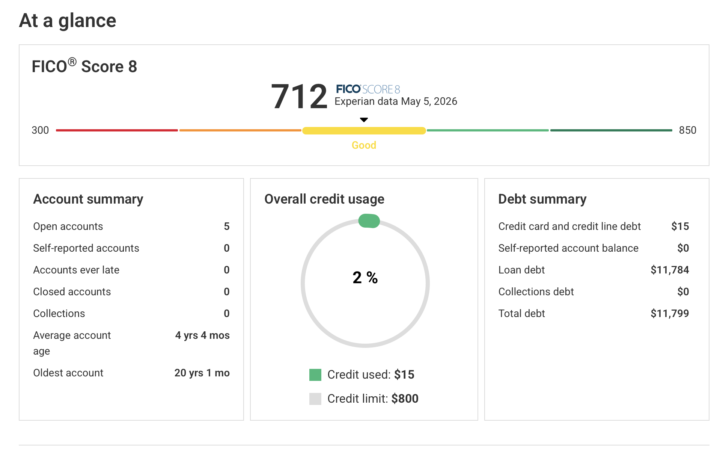Click the Collections debt label
Image resolution: width=720 pixels, height=450 pixels.
pyautogui.click(x=536, y=292)
